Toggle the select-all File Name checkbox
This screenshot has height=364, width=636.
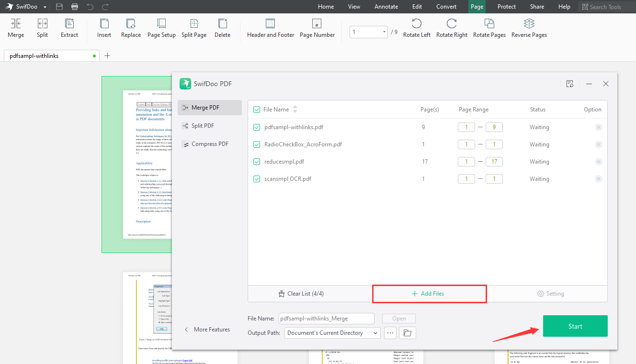click(257, 110)
